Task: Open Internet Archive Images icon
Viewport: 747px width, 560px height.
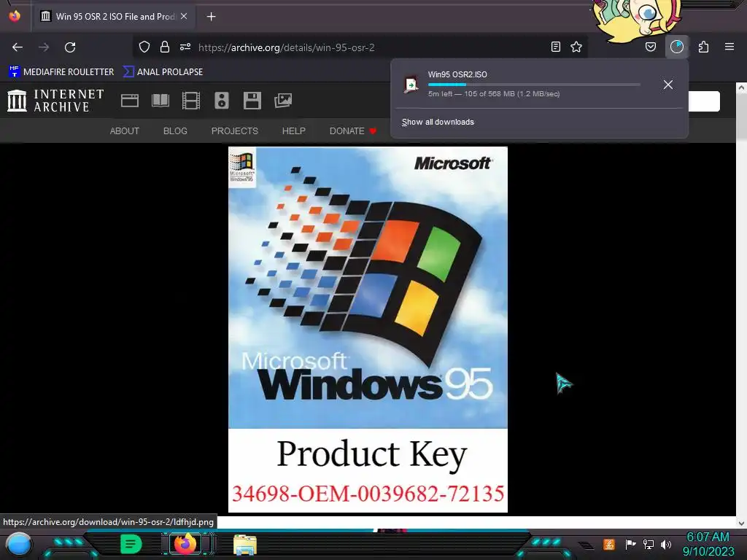Action: 283,101
